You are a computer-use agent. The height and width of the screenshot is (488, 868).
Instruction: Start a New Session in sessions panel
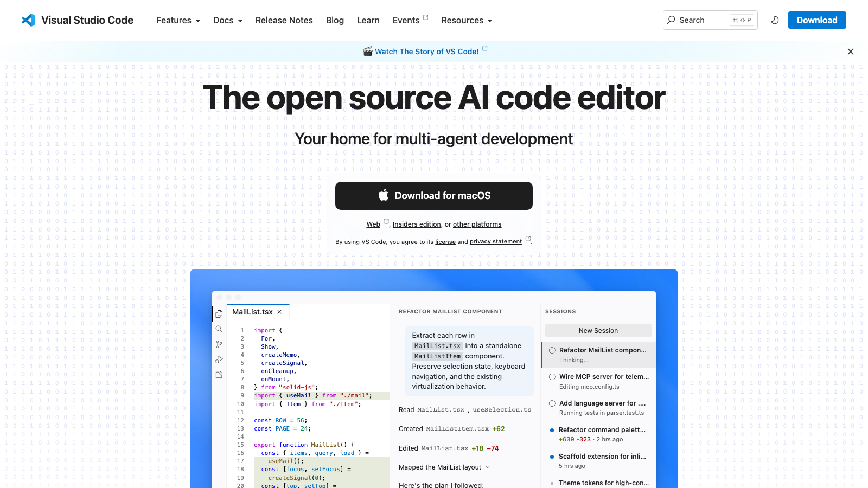(598, 331)
